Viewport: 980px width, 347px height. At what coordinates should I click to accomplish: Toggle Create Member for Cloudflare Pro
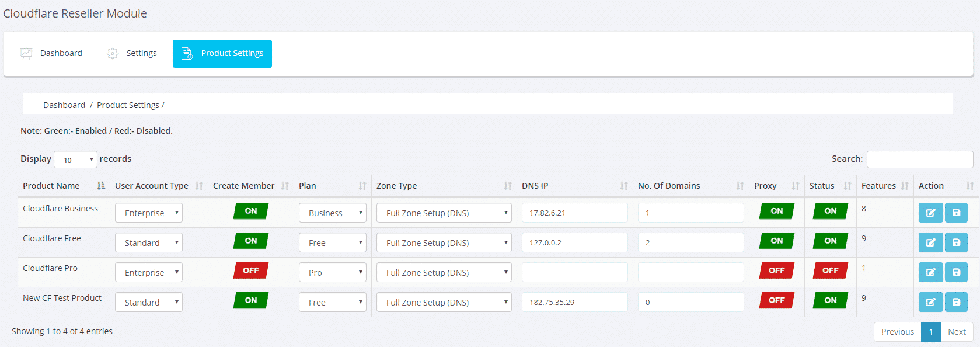pos(251,270)
